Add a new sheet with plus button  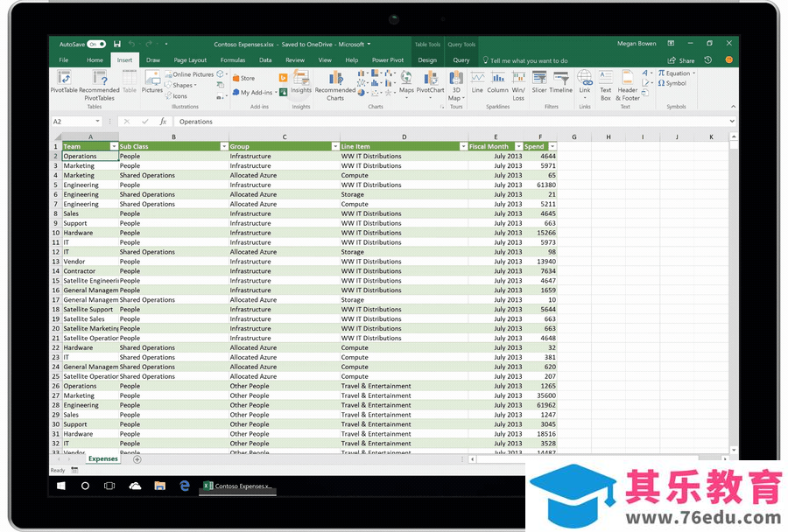pos(137,459)
